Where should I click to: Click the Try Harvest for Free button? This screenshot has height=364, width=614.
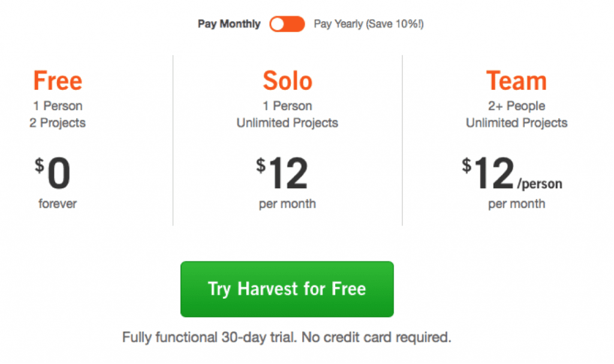(287, 289)
